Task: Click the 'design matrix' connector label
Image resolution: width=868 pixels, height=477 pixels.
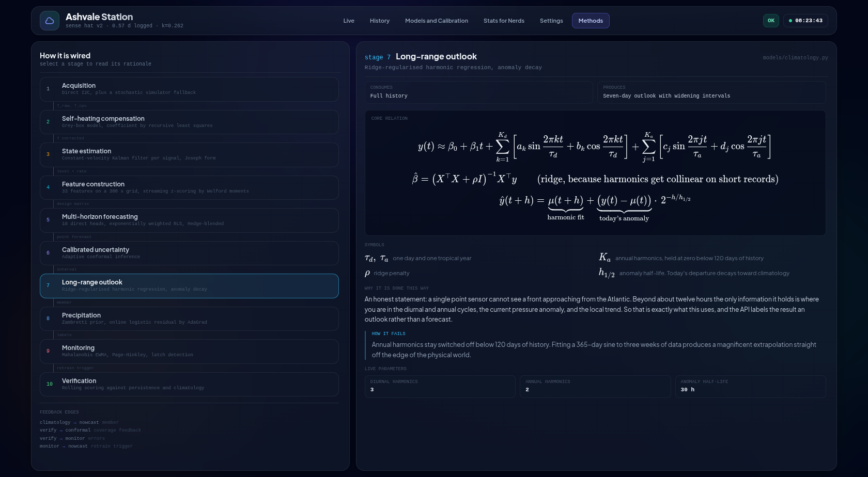Action: click(73, 204)
